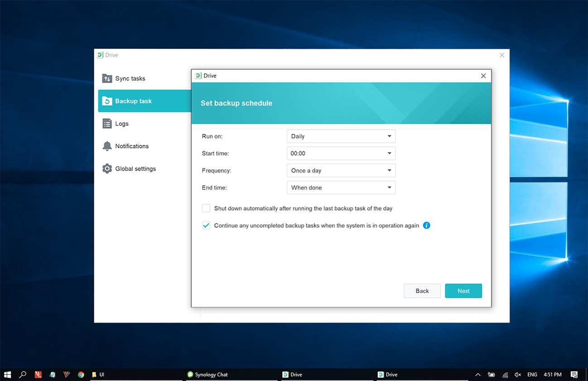Image resolution: width=588 pixels, height=381 pixels.
Task: Open the UI folder taskbar item
Action: [x=136, y=375]
